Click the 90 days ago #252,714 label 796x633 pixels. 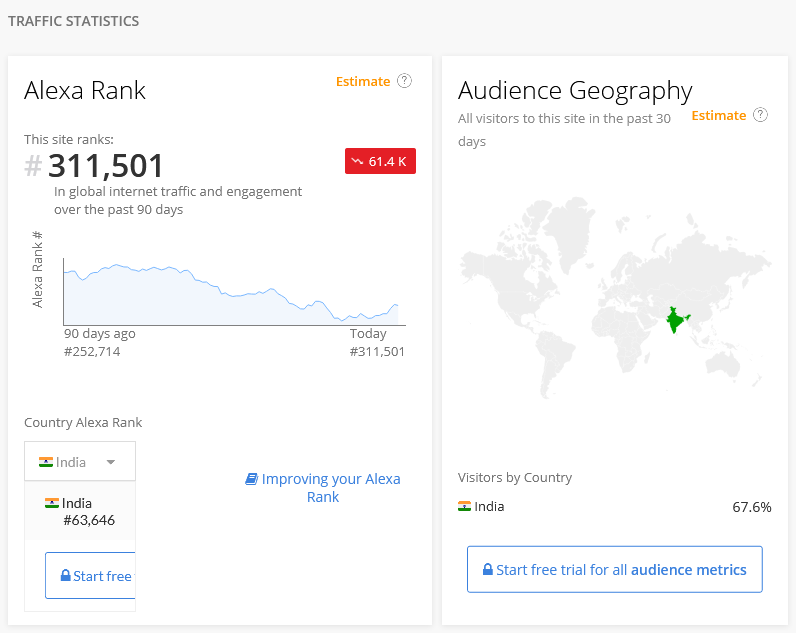[x=100, y=342]
